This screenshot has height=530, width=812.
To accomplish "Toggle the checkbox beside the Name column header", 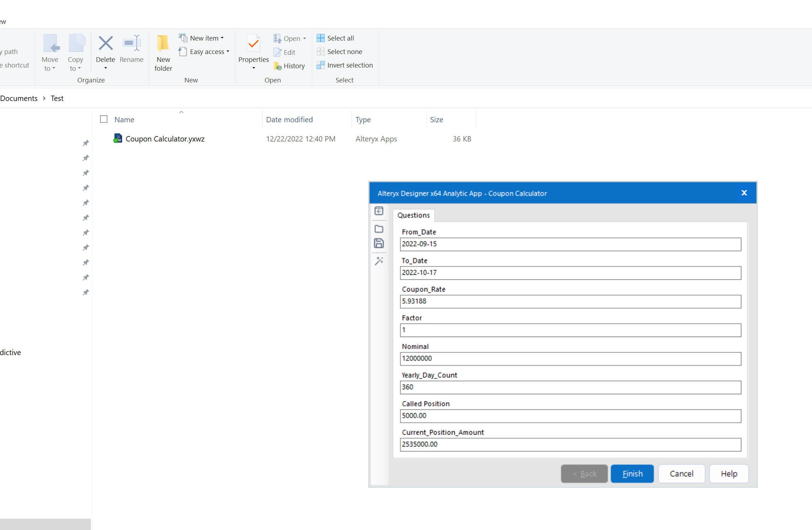I will (x=103, y=119).
